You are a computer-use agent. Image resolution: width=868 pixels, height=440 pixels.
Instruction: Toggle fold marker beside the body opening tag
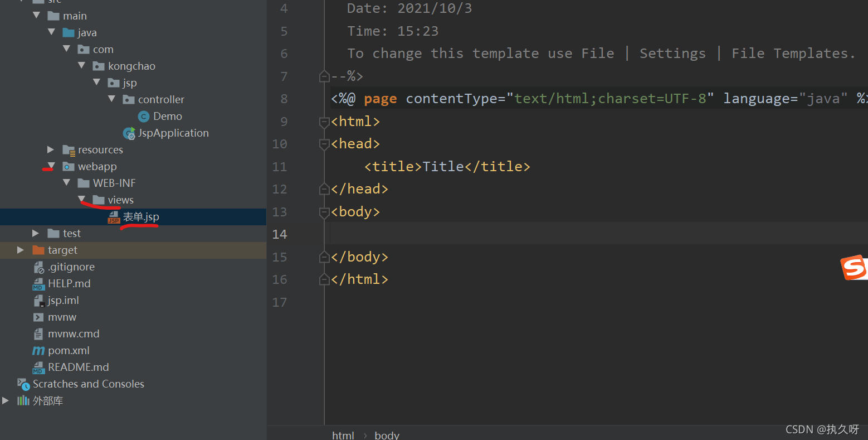pyautogui.click(x=324, y=212)
